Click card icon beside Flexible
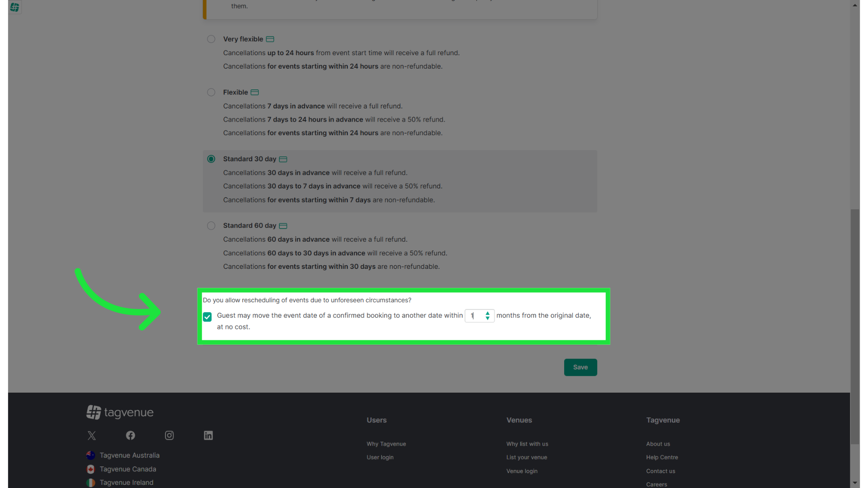The width and height of the screenshot is (868, 488). click(x=255, y=93)
